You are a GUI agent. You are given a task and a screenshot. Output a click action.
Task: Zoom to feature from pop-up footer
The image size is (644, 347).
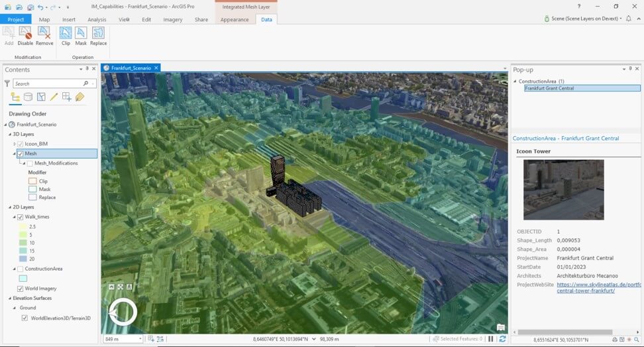pos(636,340)
